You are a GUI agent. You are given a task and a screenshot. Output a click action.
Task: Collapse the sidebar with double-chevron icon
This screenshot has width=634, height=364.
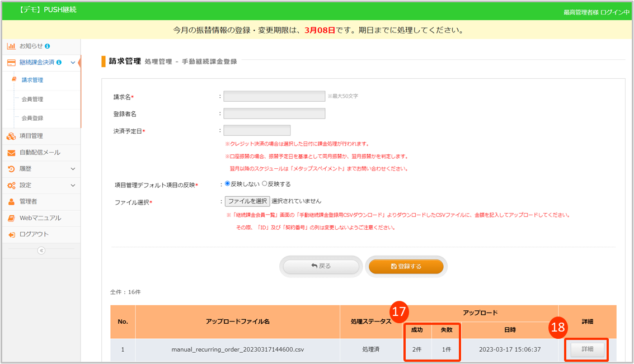pos(41,250)
